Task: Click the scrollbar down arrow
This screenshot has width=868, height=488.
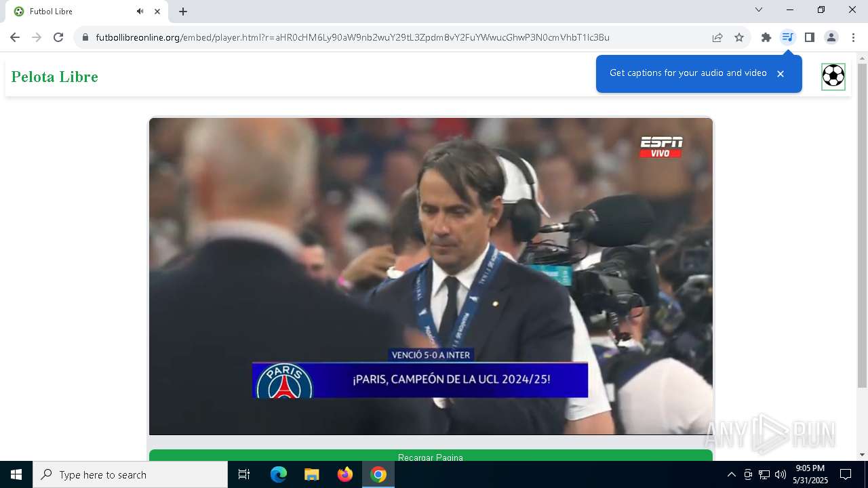Action: click(862, 455)
